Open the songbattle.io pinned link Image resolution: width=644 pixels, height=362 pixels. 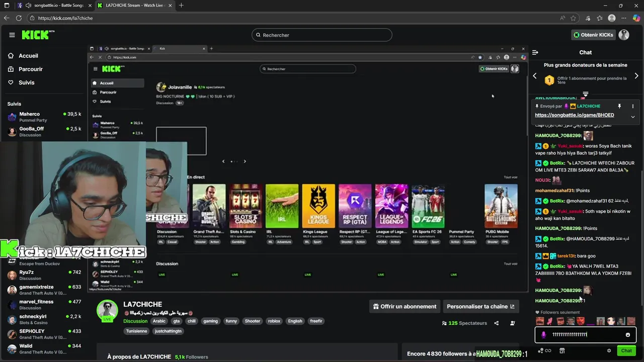point(575,115)
